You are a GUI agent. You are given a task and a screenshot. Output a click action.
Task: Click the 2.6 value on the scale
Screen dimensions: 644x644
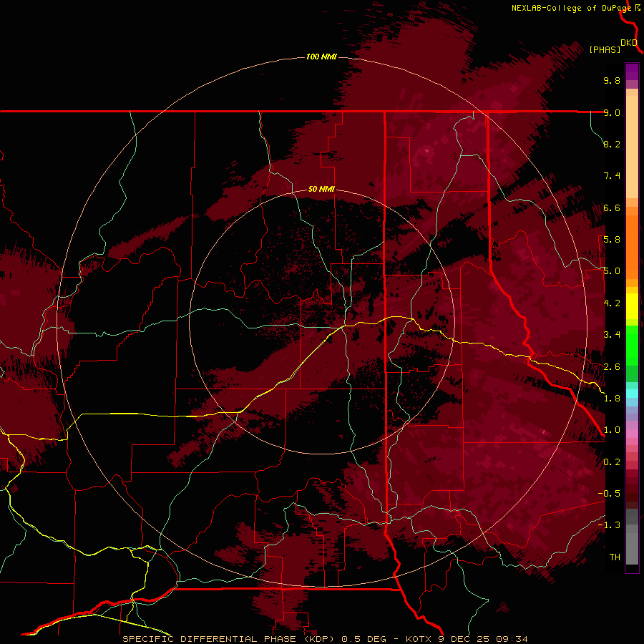[x=612, y=367]
